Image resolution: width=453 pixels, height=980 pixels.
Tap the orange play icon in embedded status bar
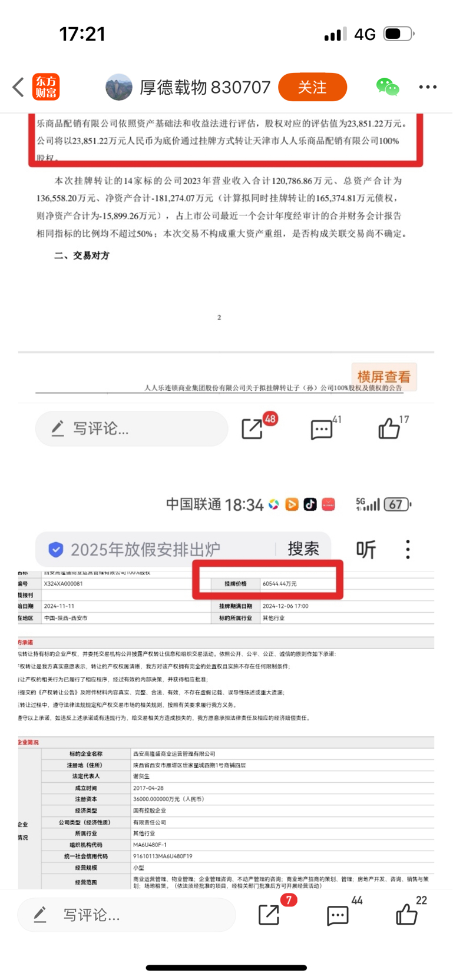292,504
